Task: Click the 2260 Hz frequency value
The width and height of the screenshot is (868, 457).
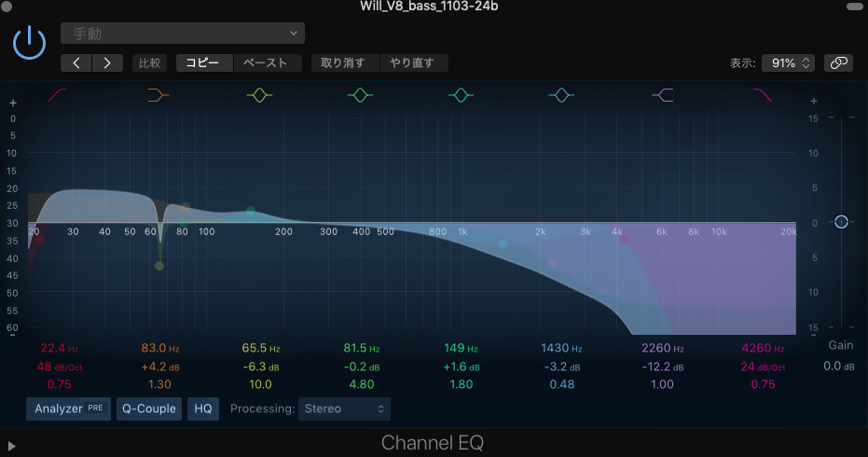Action: [x=663, y=349]
